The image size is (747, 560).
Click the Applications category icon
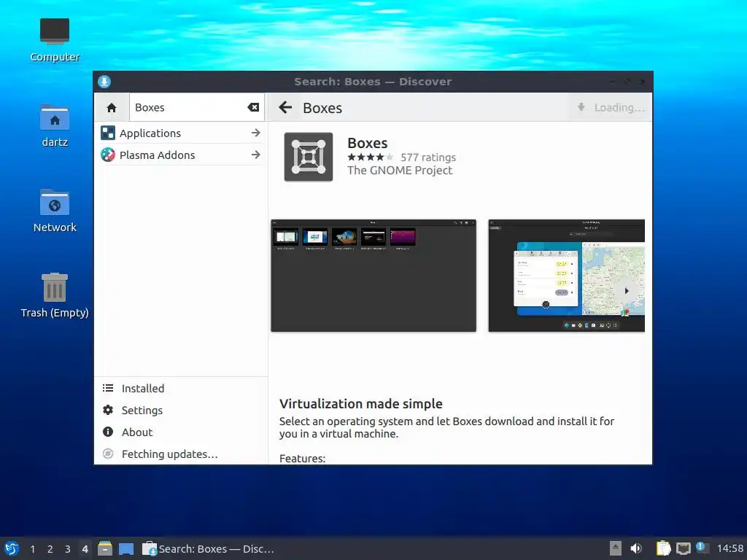tap(108, 133)
